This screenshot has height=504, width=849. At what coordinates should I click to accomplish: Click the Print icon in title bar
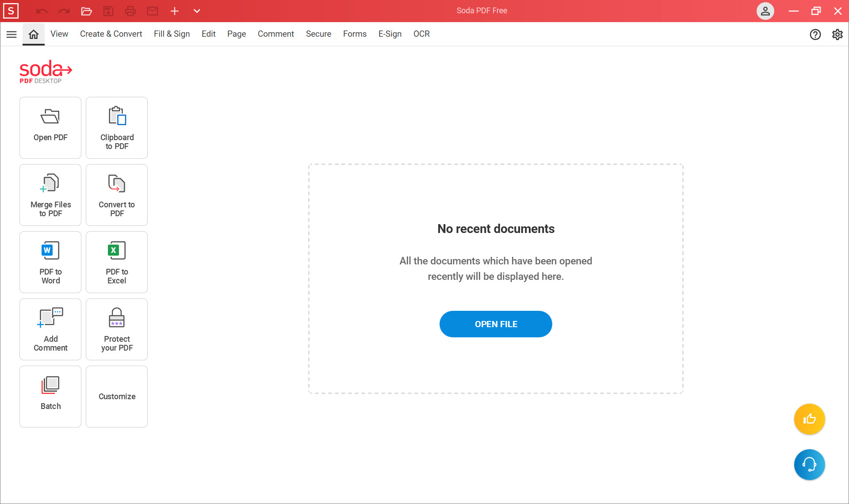[x=130, y=11]
